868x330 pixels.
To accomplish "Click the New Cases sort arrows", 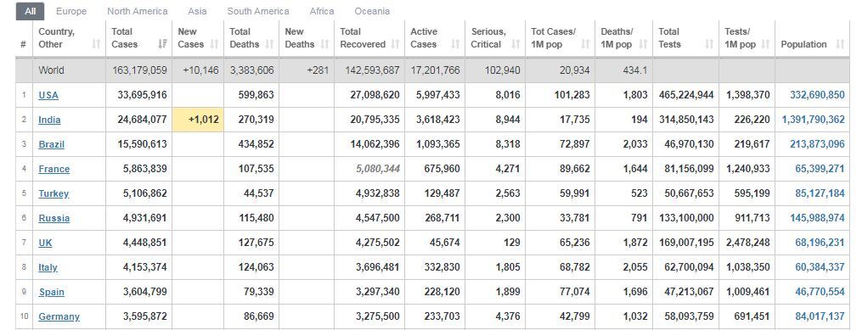I will tap(214, 44).
